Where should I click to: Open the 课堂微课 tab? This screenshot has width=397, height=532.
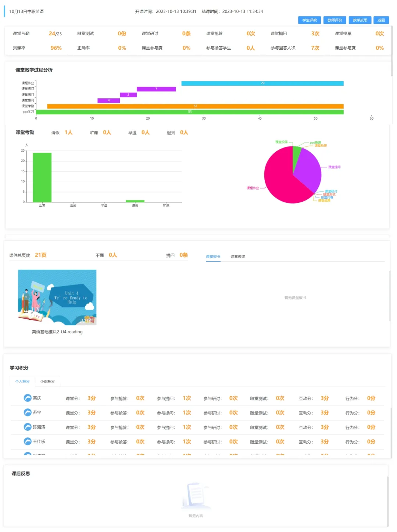238,257
